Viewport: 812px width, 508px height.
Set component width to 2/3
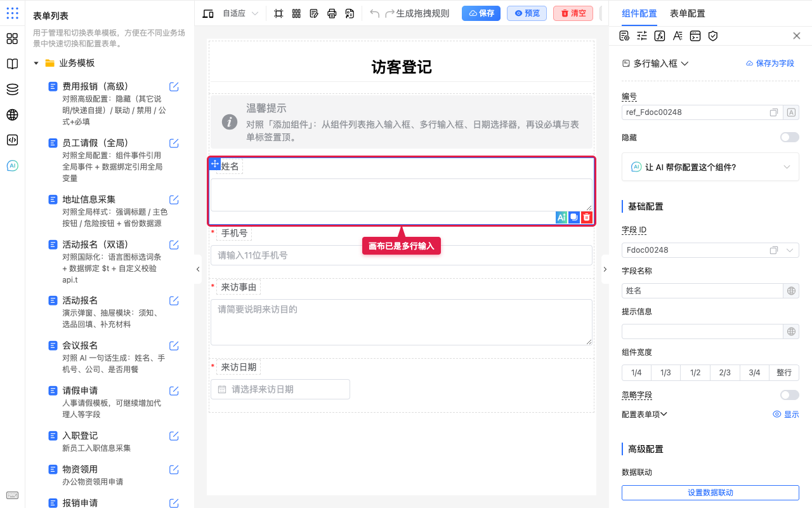tap(725, 373)
